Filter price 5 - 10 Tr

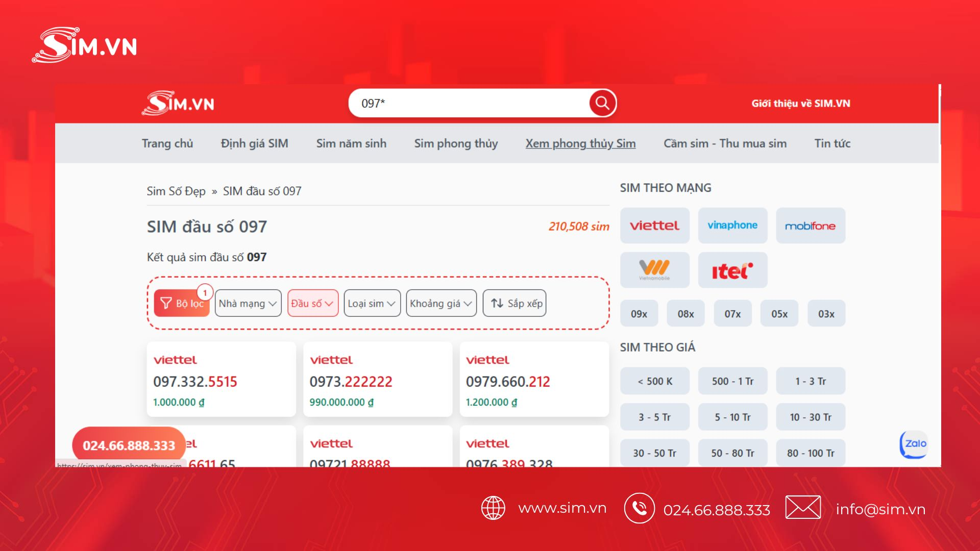click(x=732, y=417)
